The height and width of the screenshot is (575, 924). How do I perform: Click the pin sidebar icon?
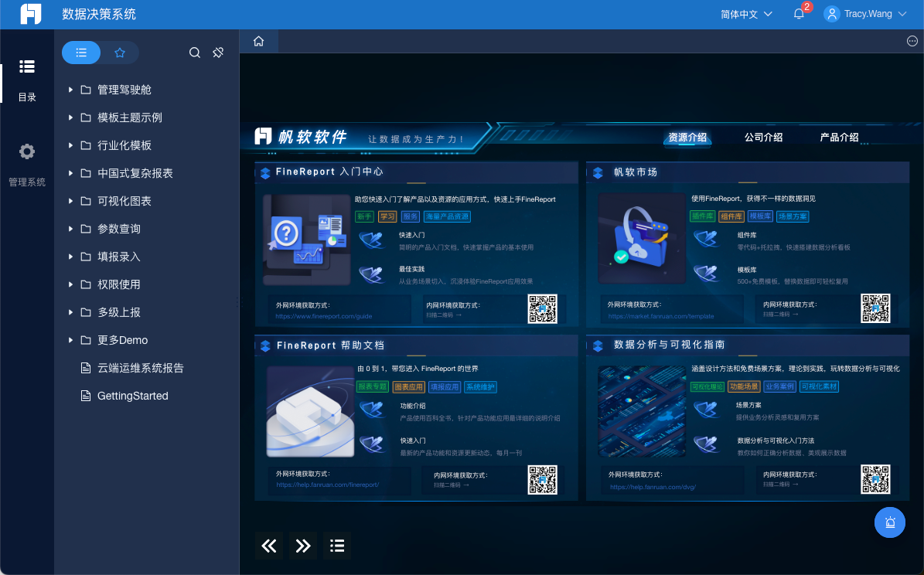pyautogui.click(x=218, y=53)
